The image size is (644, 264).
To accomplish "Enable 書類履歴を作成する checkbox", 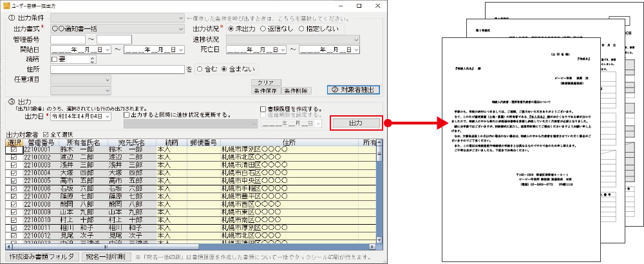I will 263,109.
